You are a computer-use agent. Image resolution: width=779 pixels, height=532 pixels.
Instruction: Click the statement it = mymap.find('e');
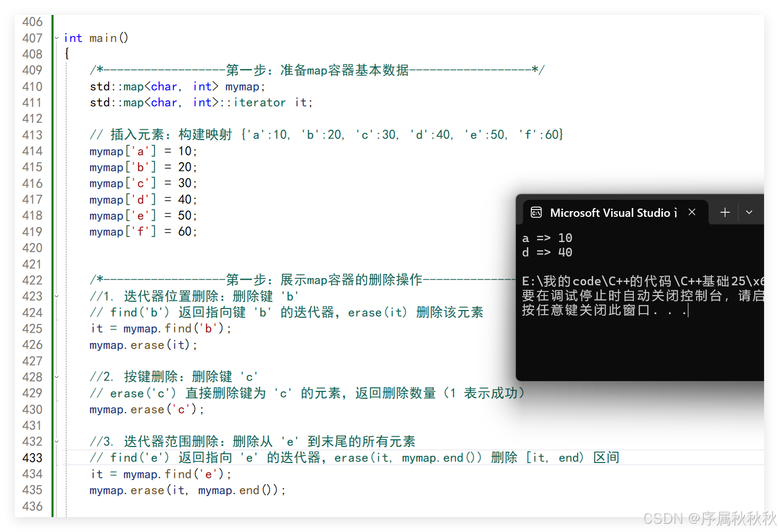click(161, 474)
